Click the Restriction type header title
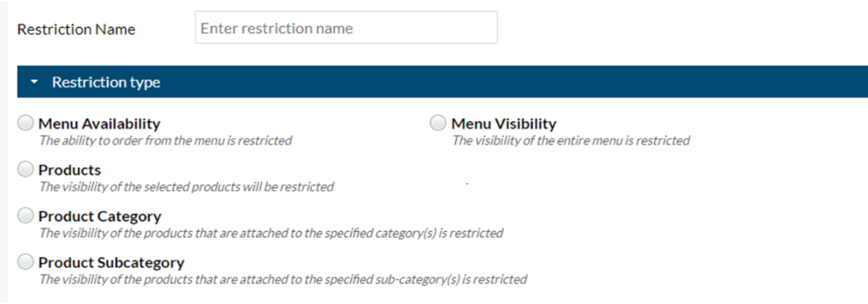The height and width of the screenshot is (304, 868). [106, 82]
